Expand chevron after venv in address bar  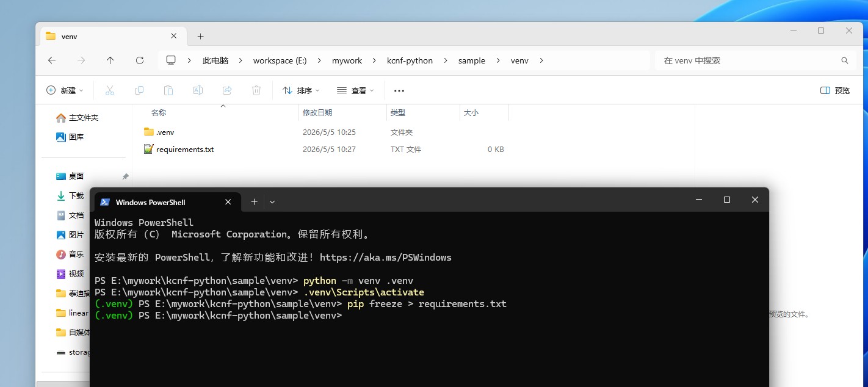click(x=541, y=60)
